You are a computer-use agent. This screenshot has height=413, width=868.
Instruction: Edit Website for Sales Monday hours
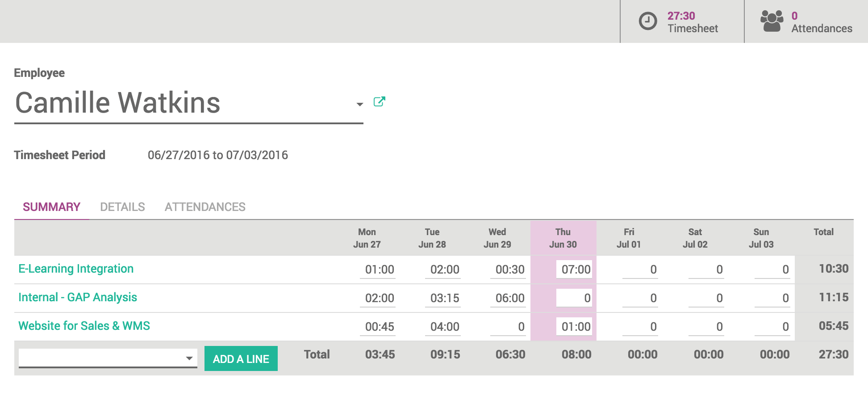378,327
